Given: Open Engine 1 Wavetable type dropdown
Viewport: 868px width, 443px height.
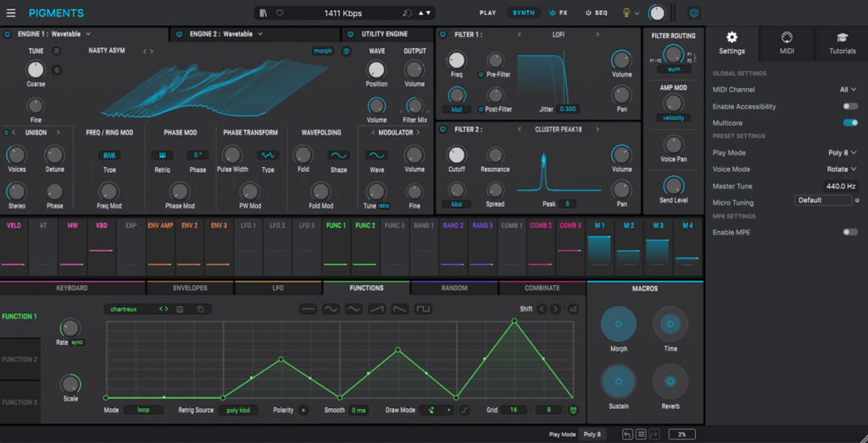Looking at the screenshot, I should (x=54, y=34).
